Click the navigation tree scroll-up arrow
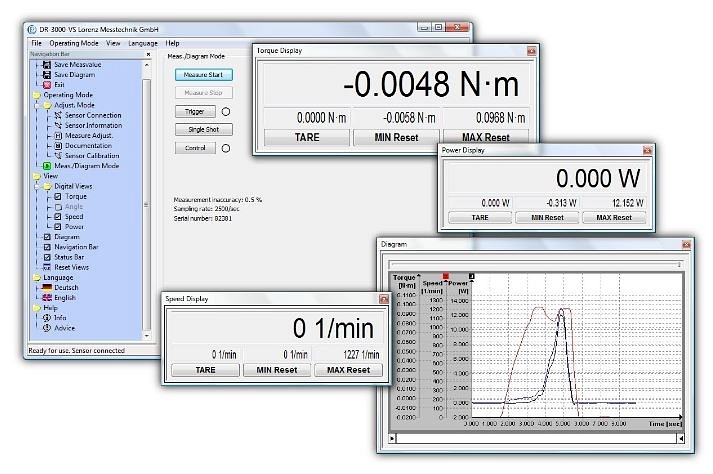Image resolution: width=713 pixels, height=474 pixels. [x=146, y=65]
